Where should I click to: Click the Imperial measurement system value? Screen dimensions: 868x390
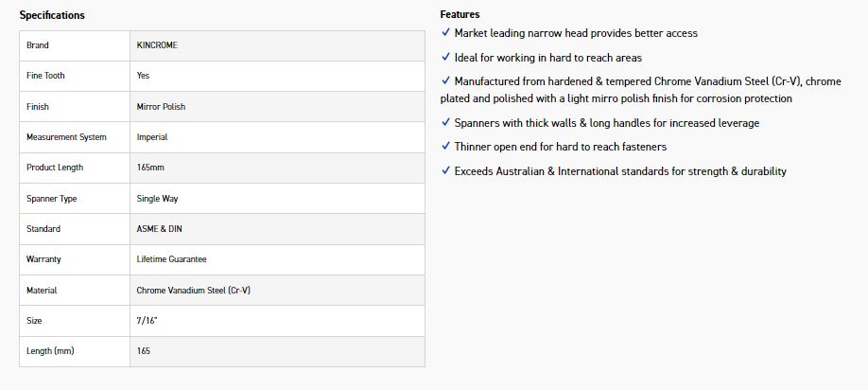pyautogui.click(x=152, y=137)
